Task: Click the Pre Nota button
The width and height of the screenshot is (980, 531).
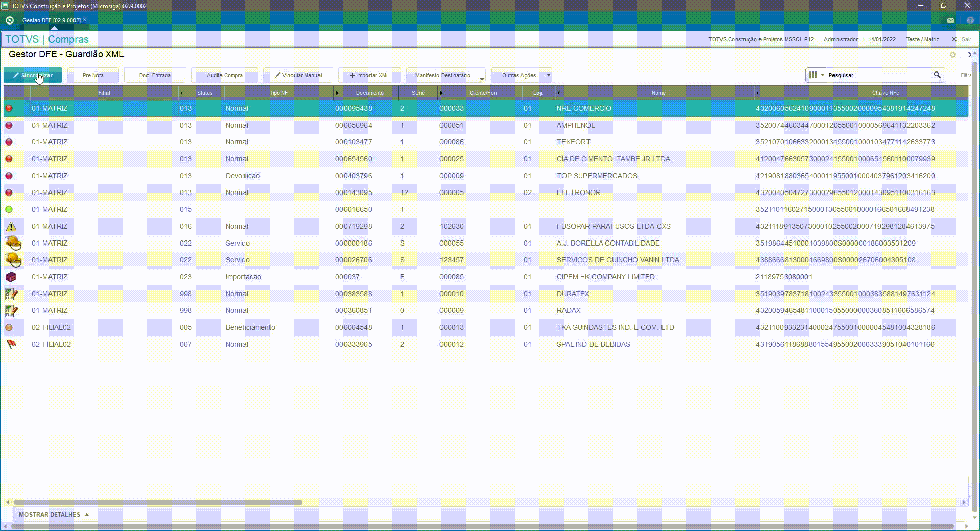Action: 93,75
